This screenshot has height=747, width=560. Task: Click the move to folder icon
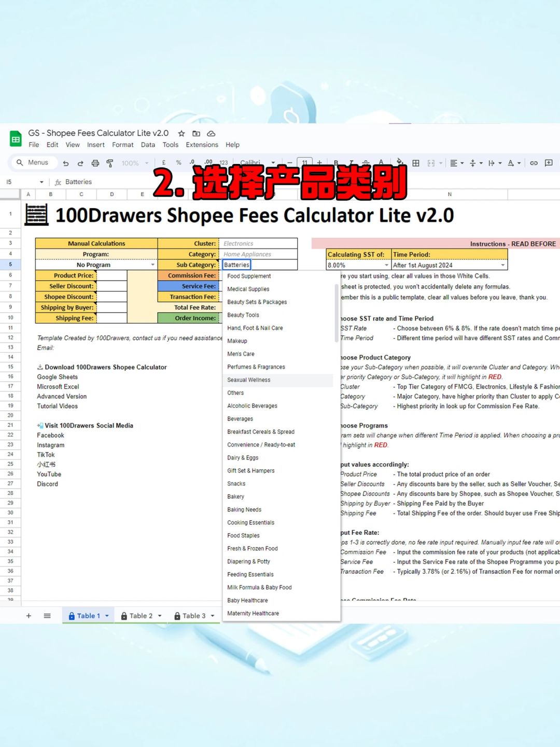click(196, 133)
